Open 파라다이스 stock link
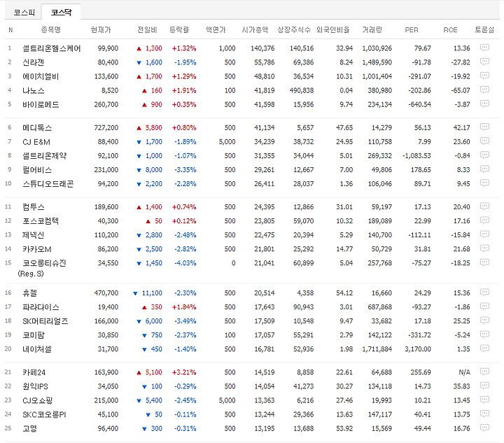504x443 pixels. (41, 307)
